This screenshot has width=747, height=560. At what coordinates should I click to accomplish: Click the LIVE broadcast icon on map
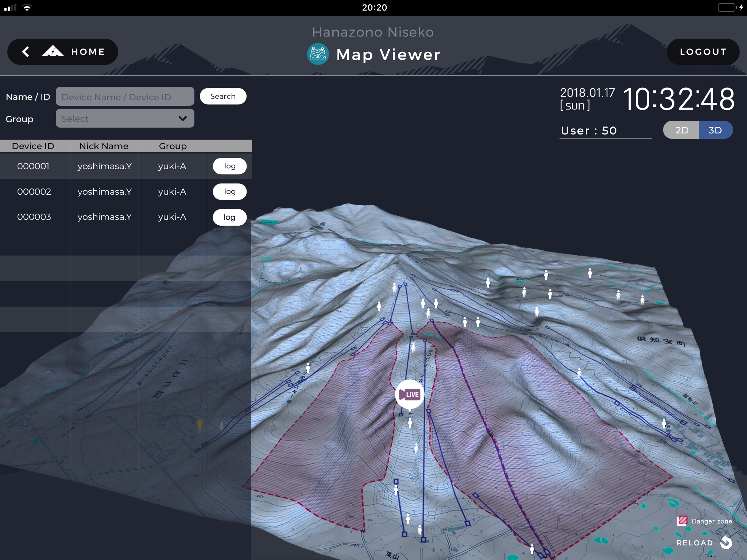coord(410,395)
